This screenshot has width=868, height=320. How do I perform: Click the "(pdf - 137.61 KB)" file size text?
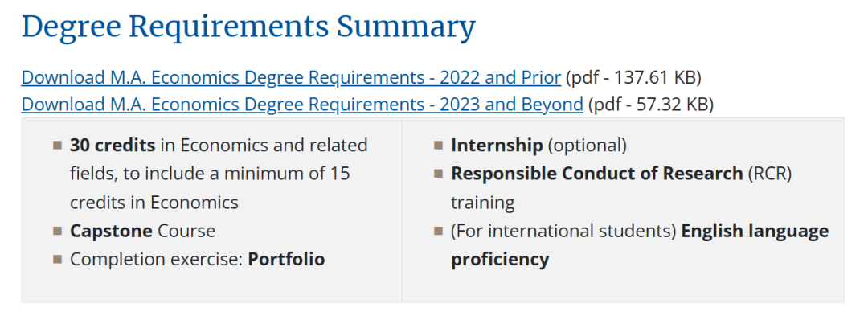pos(633,77)
